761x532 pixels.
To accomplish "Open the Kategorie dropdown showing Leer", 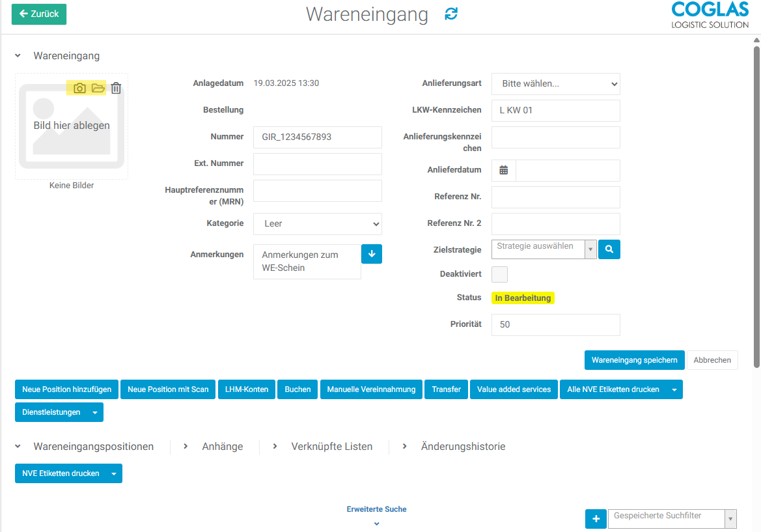I will click(317, 223).
